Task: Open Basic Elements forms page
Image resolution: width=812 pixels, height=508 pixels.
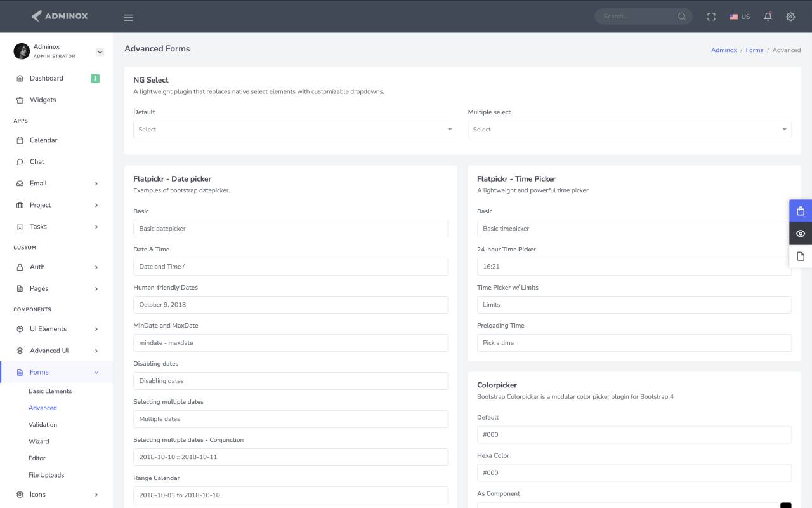Action: click(x=50, y=391)
